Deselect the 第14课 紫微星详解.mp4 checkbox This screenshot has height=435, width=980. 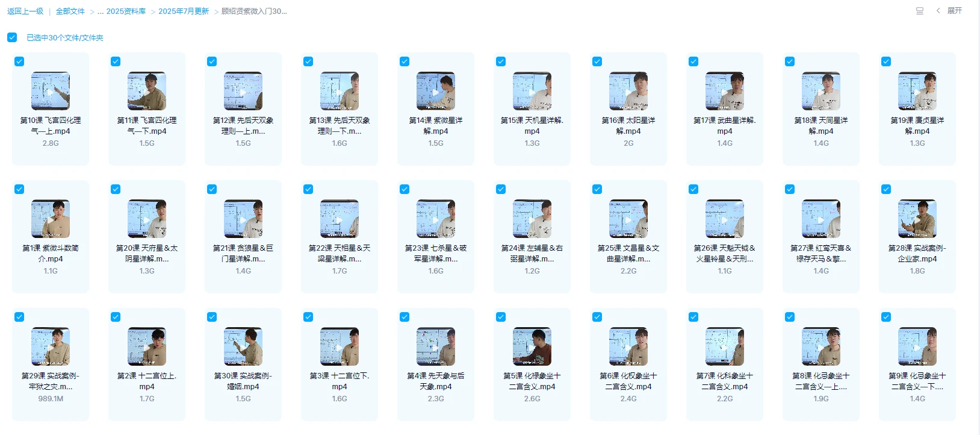click(x=405, y=61)
